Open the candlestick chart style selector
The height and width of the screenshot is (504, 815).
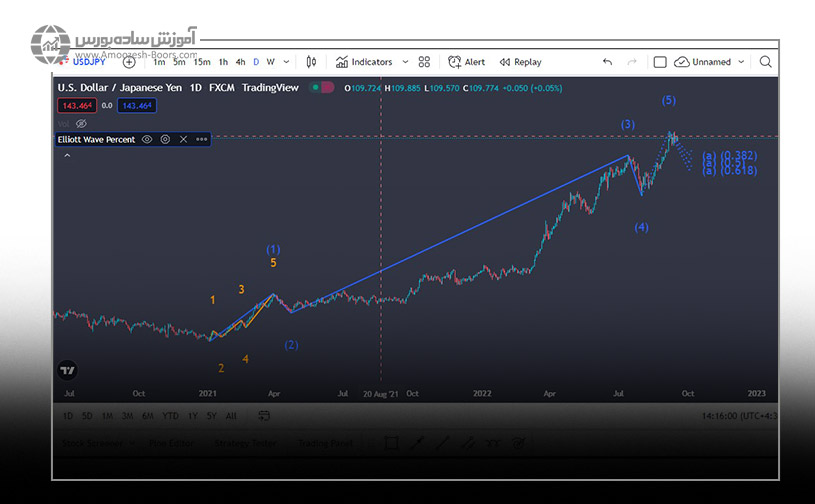[311, 62]
